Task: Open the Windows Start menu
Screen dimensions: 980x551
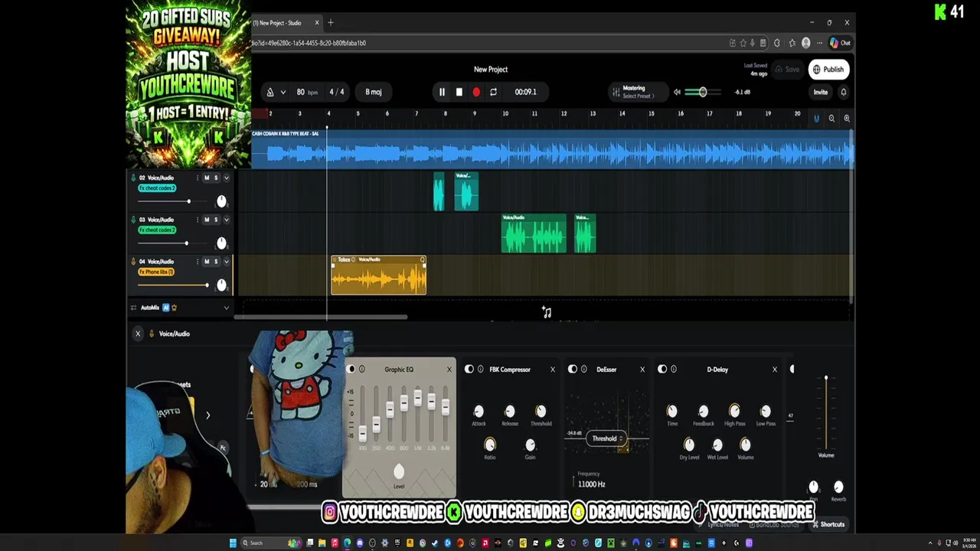Action: [x=233, y=543]
